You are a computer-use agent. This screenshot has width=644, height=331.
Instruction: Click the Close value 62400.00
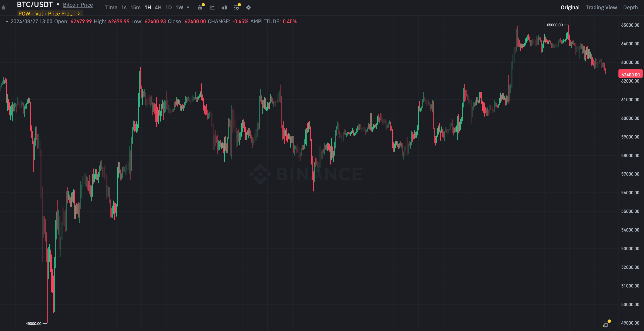pos(195,21)
